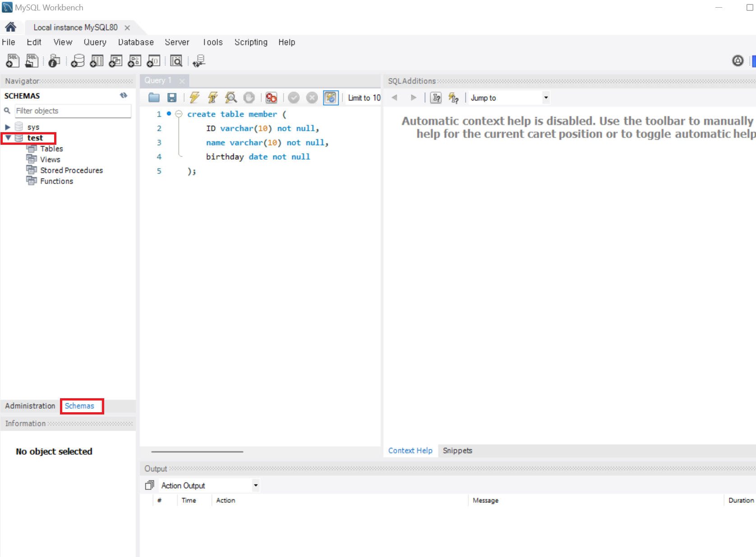Stop the running query
The height and width of the screenshot is (557, 756).
249,97
